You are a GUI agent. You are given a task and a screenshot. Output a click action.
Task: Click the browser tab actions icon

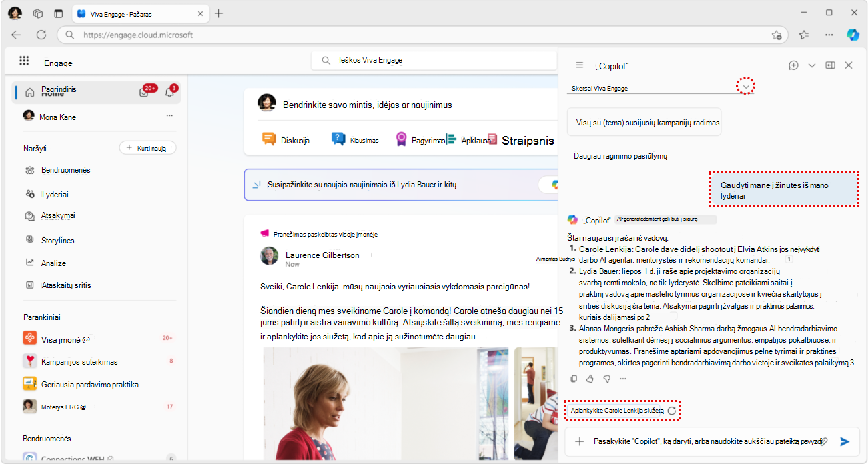click(x=58, y=13)
